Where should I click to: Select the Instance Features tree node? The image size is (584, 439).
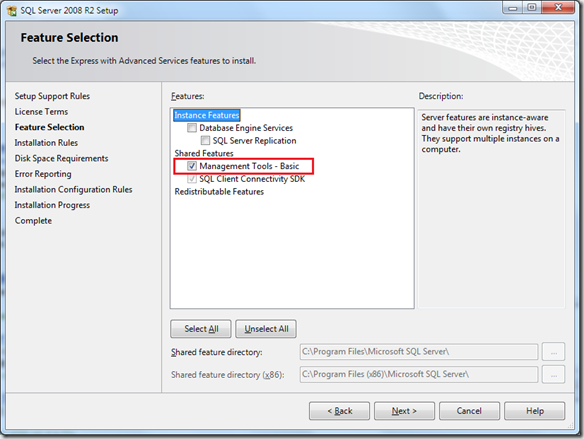[x=207, y=115]
